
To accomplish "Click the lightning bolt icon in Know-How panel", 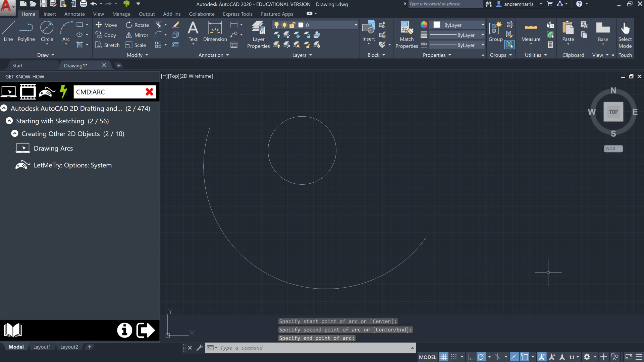I will coord(63,92).
